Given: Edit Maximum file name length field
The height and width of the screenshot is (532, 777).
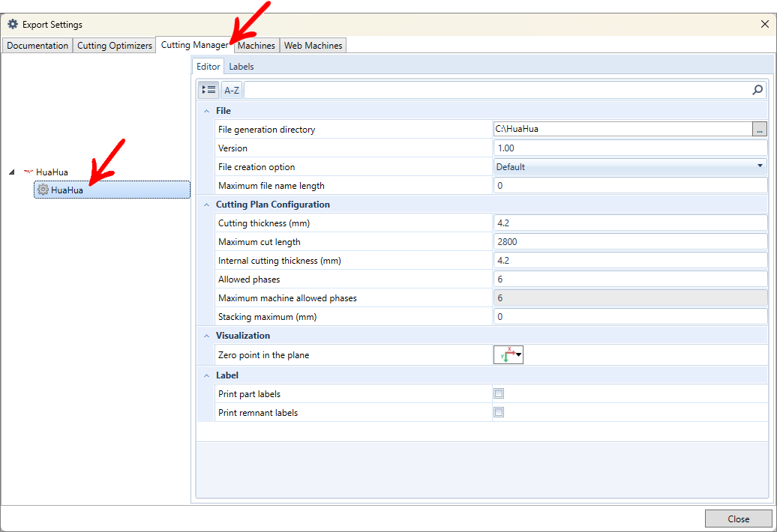Looking at the screenshot, I should [x=630, y=186].
